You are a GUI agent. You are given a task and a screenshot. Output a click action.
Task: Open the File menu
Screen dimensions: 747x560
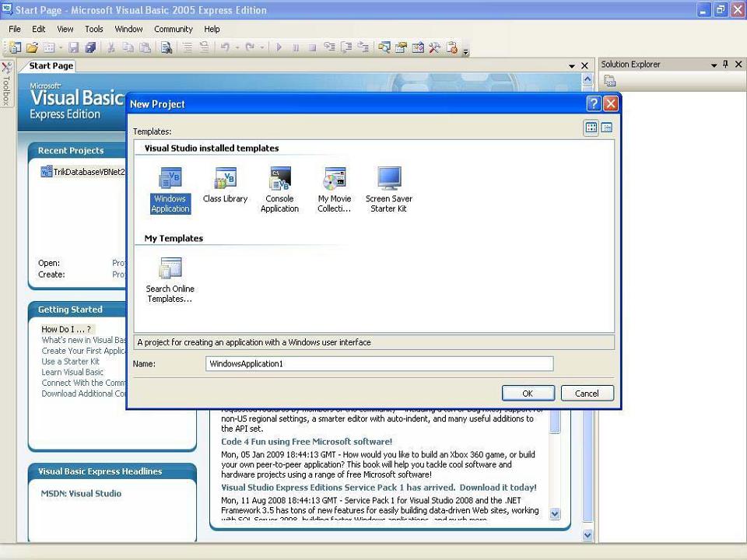pos(15,29)
